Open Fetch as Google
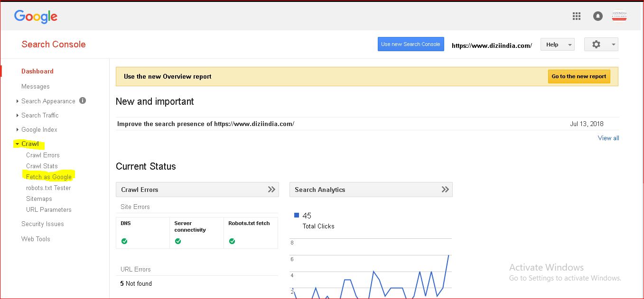The width and height of the screenshot is (644, 299). (49, 177)
